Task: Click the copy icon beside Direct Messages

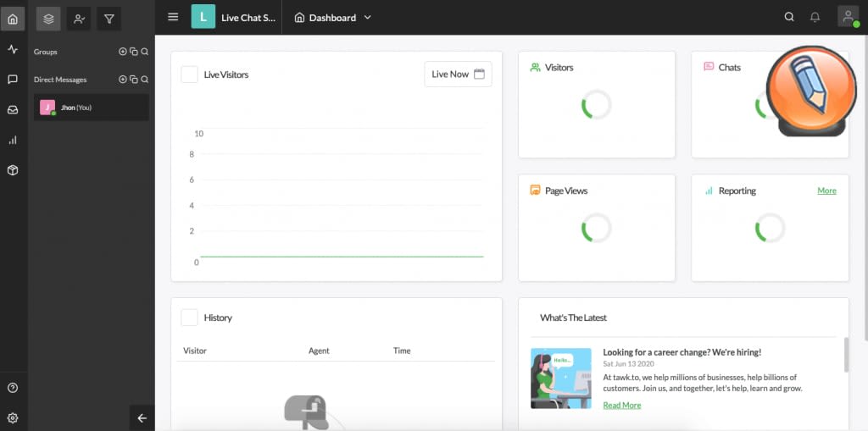Action: (133, 79)
